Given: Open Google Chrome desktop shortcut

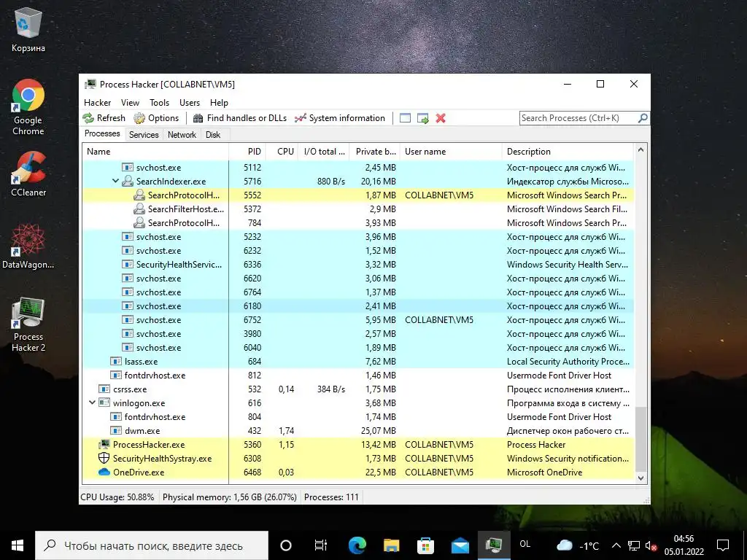Looking at the screenshot, I should [28, 108].
